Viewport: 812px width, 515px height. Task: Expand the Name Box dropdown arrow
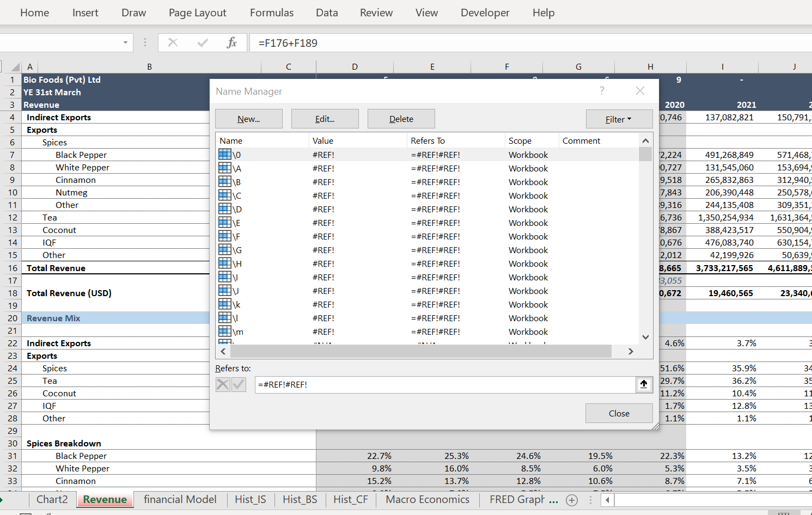tap(125, 42)
